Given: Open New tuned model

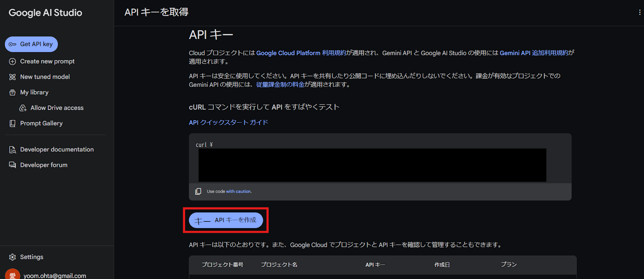Looking at the screenshot, I should tap(45, 77).
